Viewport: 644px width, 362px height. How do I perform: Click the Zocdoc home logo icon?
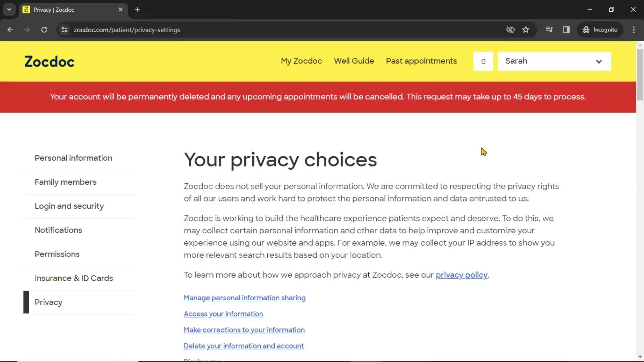pos(49,61)
